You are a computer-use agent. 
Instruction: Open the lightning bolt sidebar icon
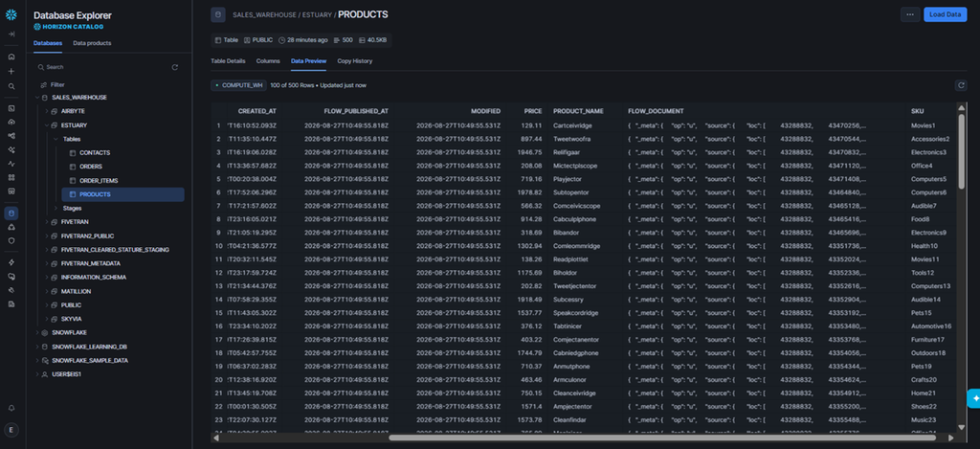pos(11,262)
